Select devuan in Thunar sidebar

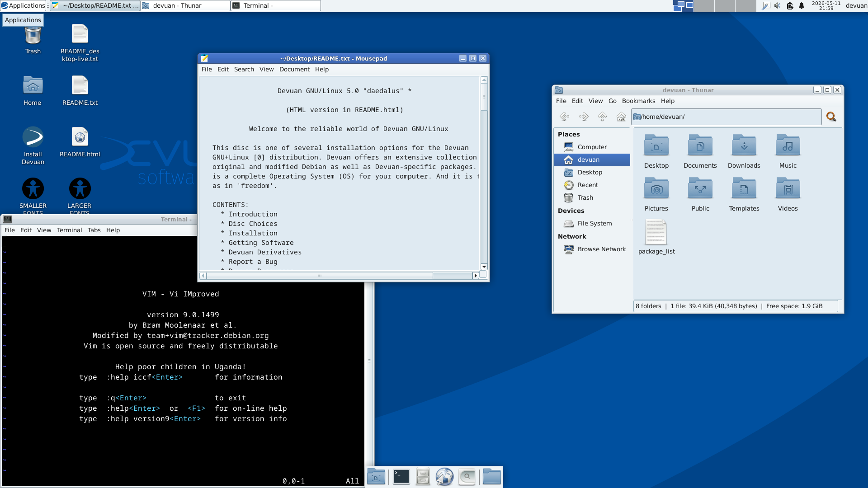(x=592, y=160)
